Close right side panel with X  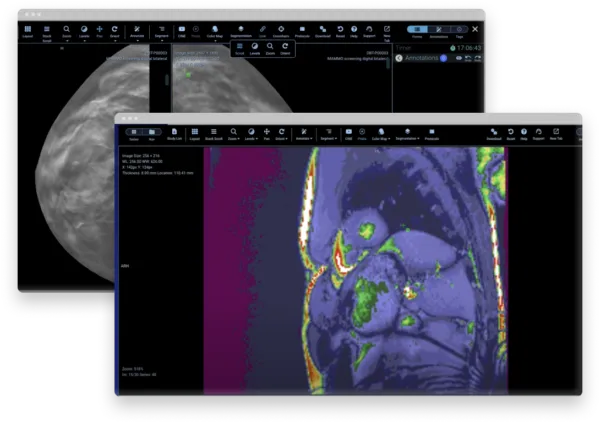[x=475, y=29]
